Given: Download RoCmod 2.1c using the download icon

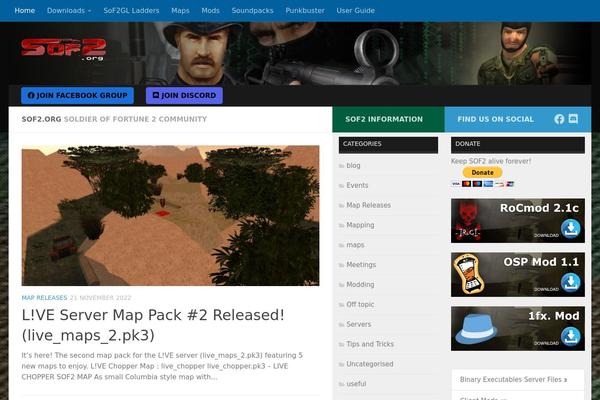Looking at the screenshot, I should point(571,229).
